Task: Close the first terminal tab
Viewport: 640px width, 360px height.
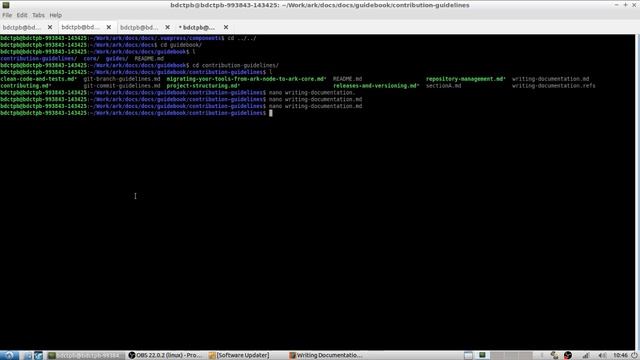Action: (50, 27)
